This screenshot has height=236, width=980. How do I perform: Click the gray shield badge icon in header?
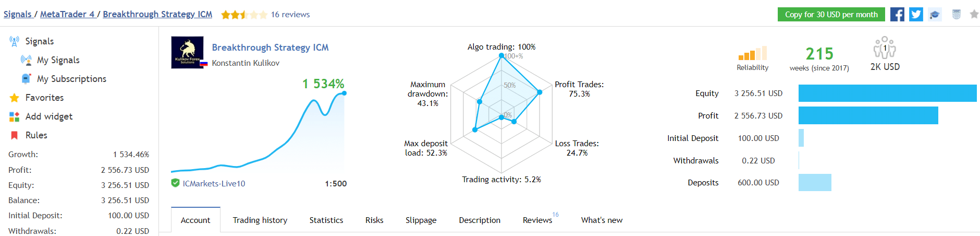[956, 15]
